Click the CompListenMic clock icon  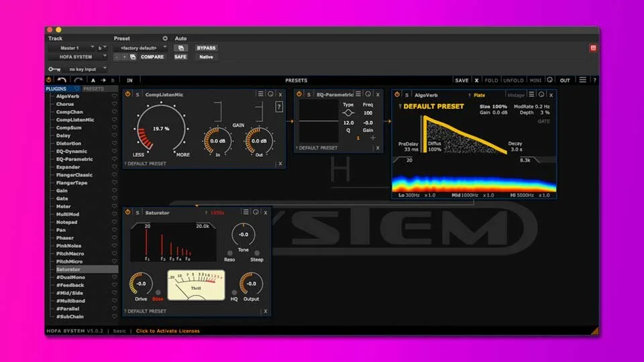point(270,94)
